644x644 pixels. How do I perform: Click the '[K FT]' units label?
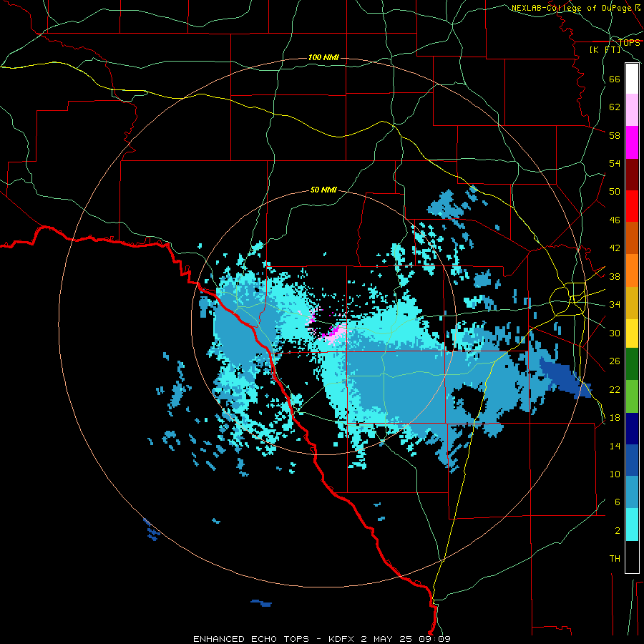click(605, 50)
